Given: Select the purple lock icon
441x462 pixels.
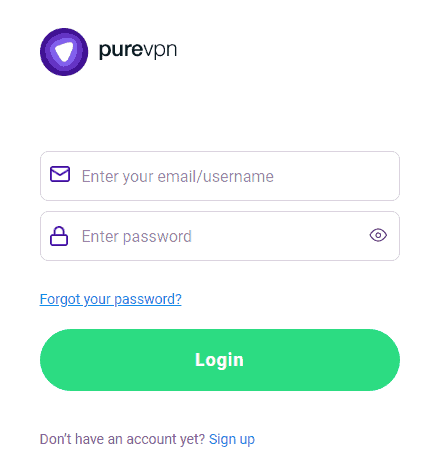Looking at the screenshot, I should [59, 236].
